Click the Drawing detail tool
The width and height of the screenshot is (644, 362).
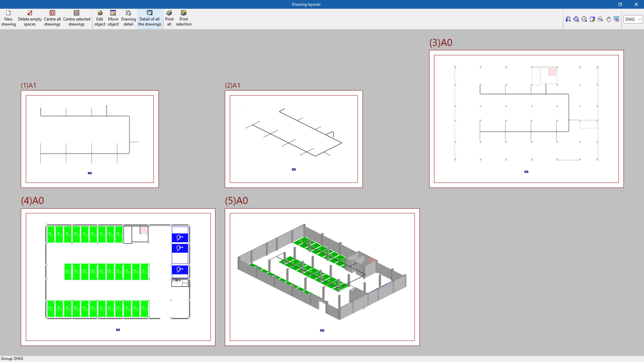tap(128, 18)
